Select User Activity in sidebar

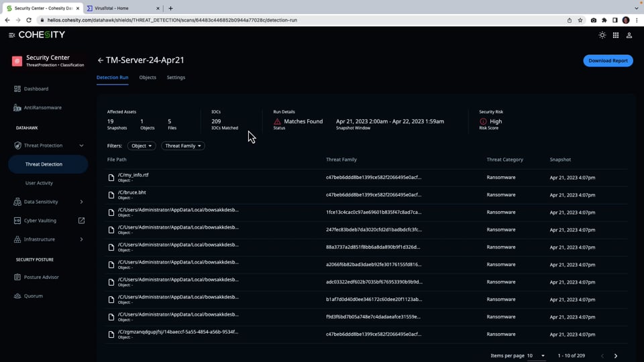pos(39,183)
